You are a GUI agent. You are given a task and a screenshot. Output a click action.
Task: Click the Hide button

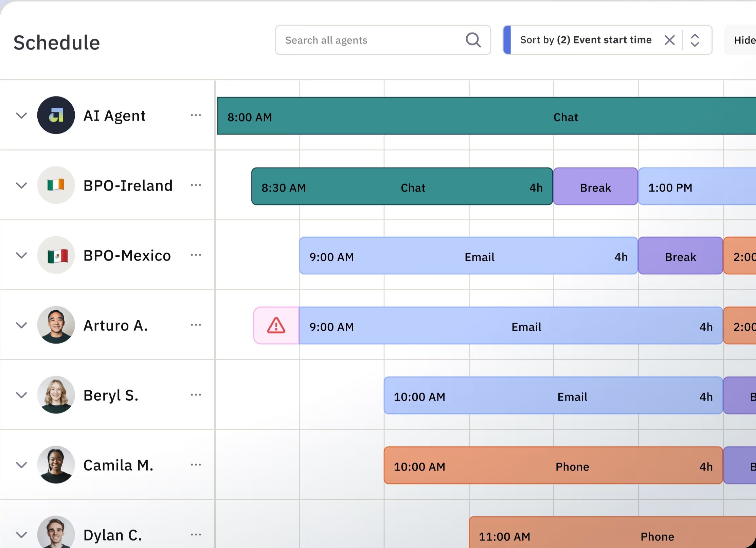tap(744, 40)
